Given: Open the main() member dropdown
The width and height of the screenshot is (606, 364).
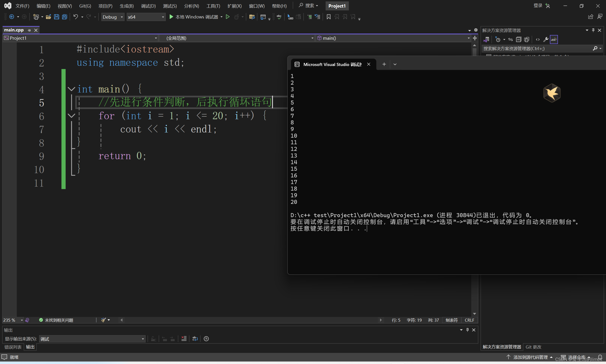Looking at the screenshot, I should click(393, 38).
